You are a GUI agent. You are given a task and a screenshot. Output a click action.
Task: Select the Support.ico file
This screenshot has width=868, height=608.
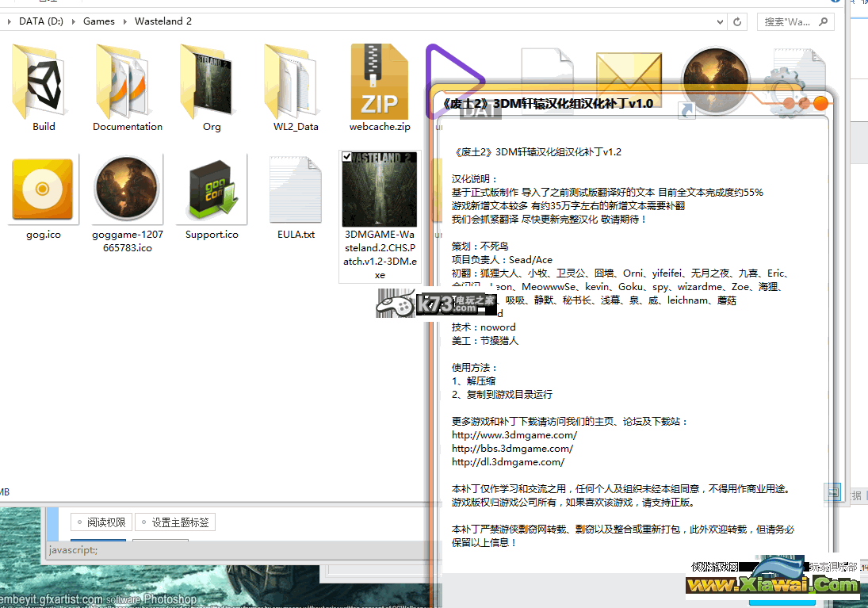point(212,191)
